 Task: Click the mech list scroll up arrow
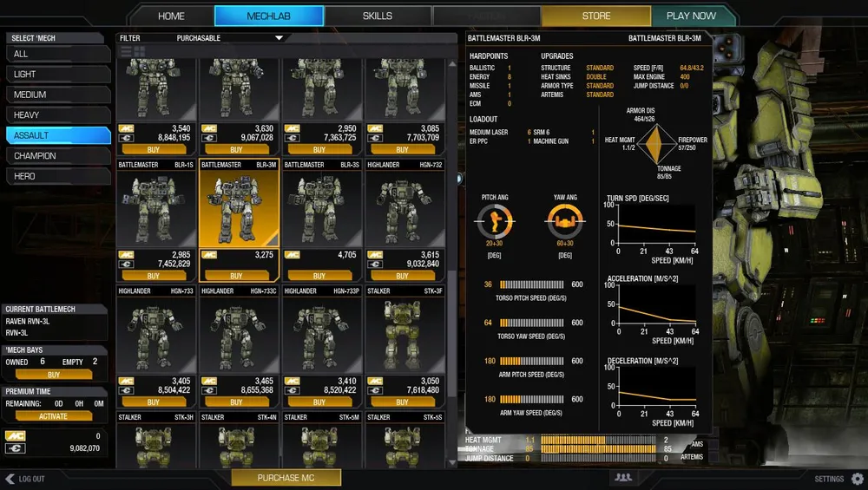click(x=452, y=63)
